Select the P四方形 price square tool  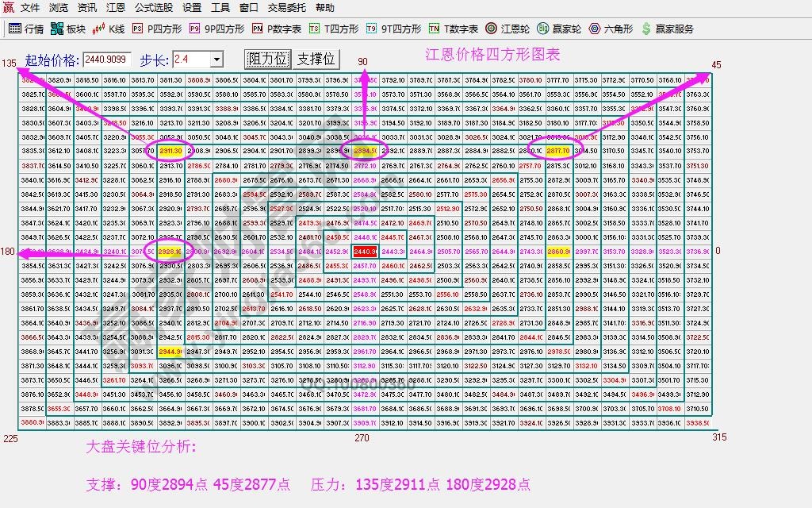pos(156,29)
